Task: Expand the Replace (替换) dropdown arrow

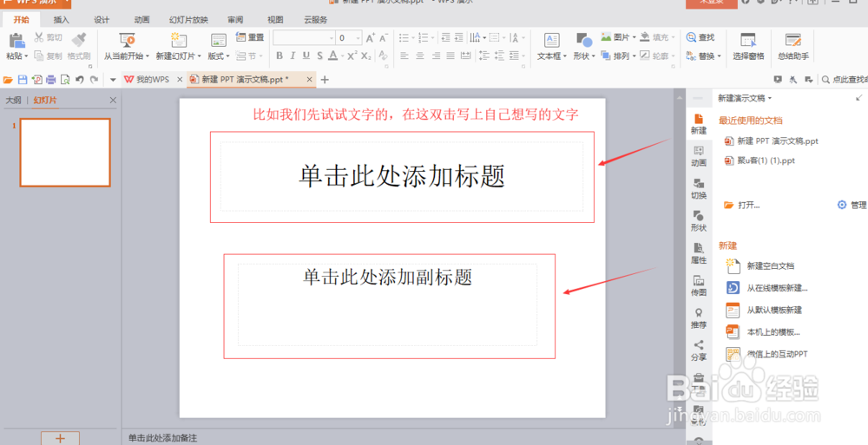Action: pos(719,56)
